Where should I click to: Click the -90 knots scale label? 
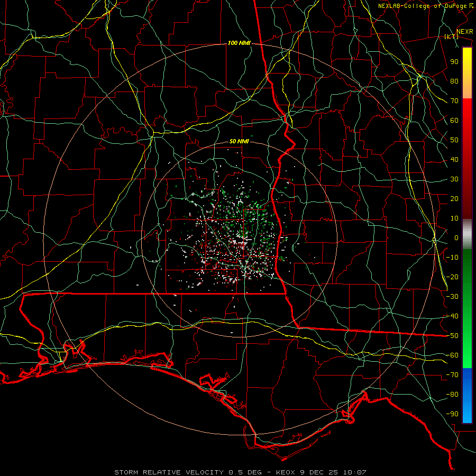pyautogui.click(x=453, y=414)
